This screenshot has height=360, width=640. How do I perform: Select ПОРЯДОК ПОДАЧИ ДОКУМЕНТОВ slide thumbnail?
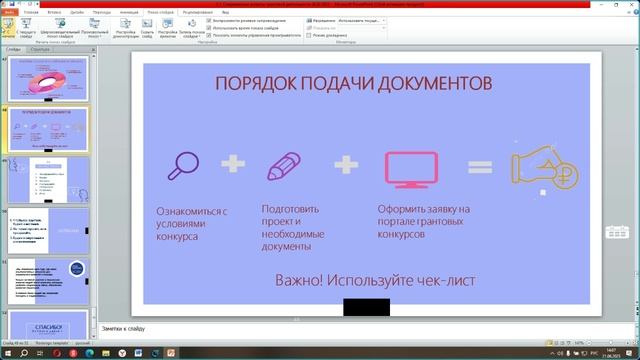click(48, 129)
